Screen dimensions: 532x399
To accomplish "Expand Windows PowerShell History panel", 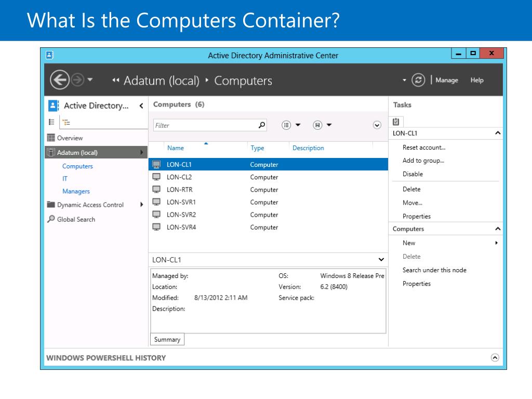I will [x=495, y=357].
